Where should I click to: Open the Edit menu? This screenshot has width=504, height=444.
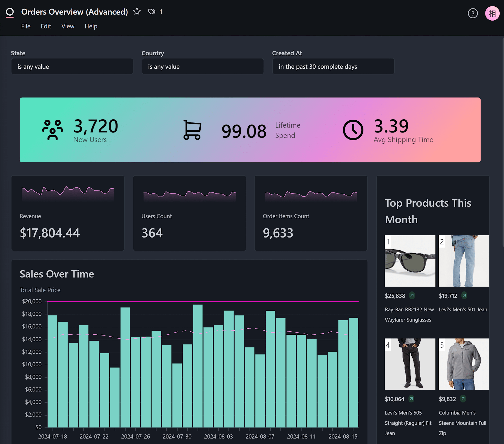(46, 26)
